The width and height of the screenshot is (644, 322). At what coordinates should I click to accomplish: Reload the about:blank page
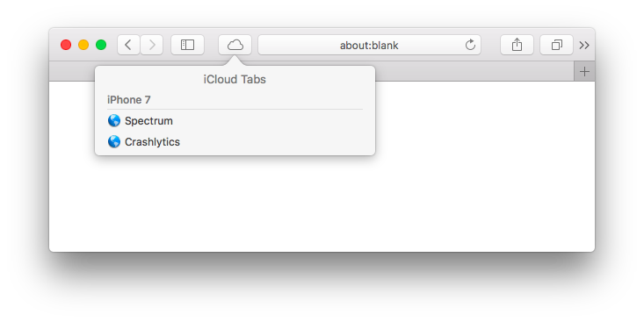point(470,45)
